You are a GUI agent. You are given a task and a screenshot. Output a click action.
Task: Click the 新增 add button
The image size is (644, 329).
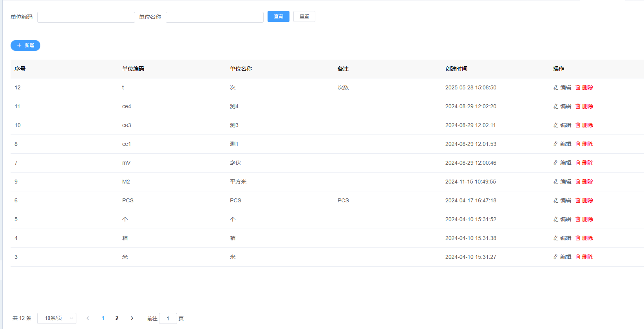(x=25, y=45)
